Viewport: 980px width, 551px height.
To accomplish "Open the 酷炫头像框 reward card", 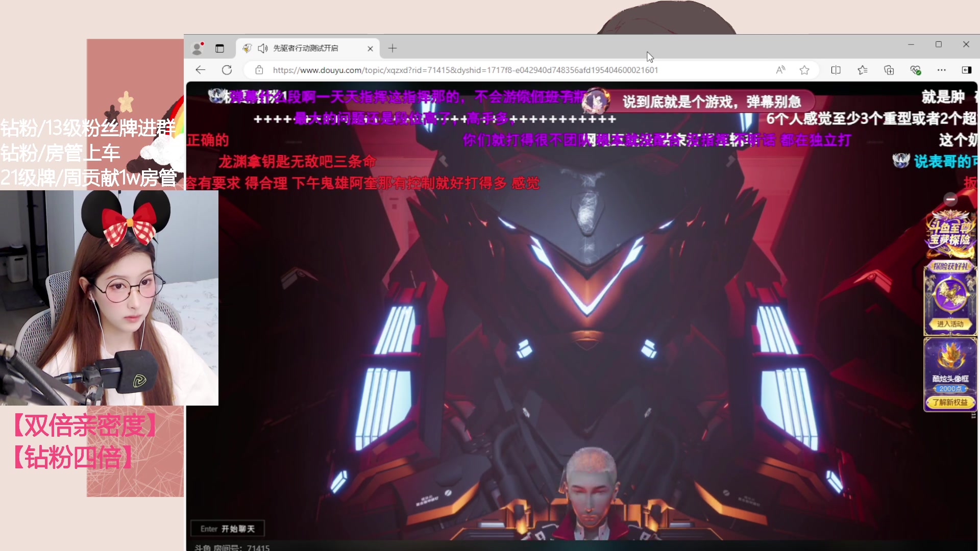I will (950, 374).
